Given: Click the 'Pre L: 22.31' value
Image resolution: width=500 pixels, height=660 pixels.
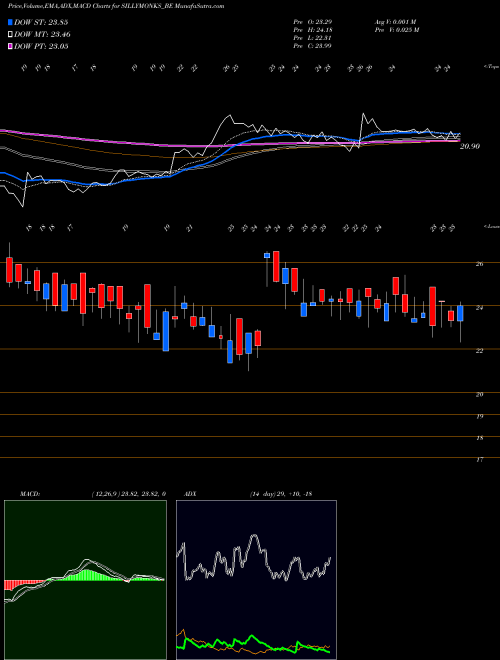Looking at the screenshot, I should point(314,38).
